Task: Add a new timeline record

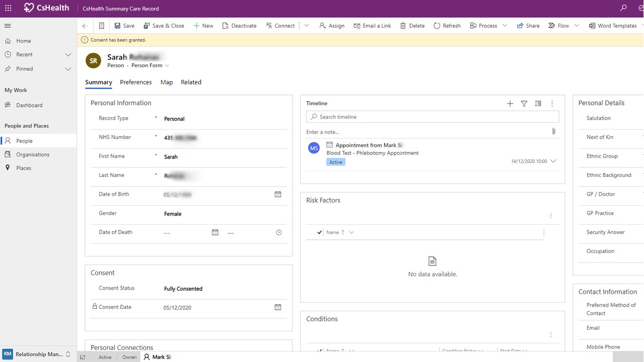Action: pyautogui.click(x=510, y=104)
